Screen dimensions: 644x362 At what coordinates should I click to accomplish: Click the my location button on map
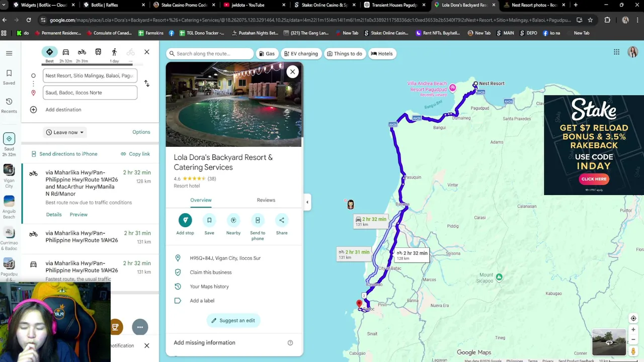pyautogui.click(x=633, y=318)
